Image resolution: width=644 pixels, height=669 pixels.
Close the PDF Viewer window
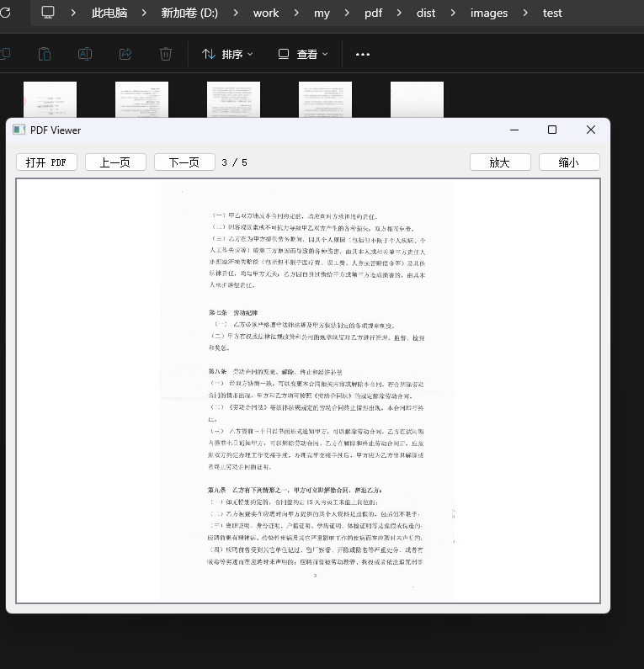click(591, 130)
